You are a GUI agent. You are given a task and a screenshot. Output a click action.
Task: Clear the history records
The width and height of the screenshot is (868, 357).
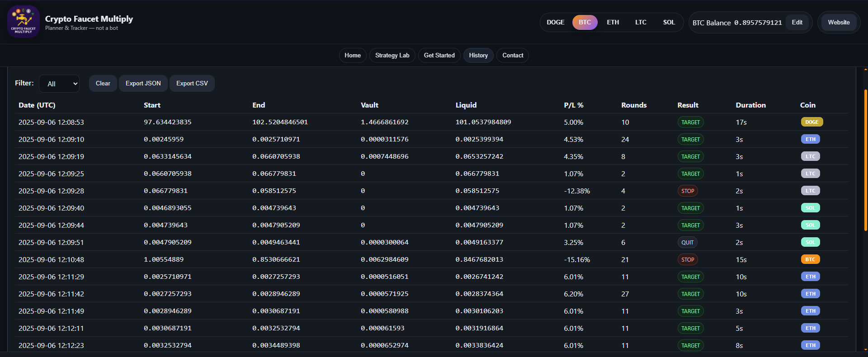click(x=103, y=83)
